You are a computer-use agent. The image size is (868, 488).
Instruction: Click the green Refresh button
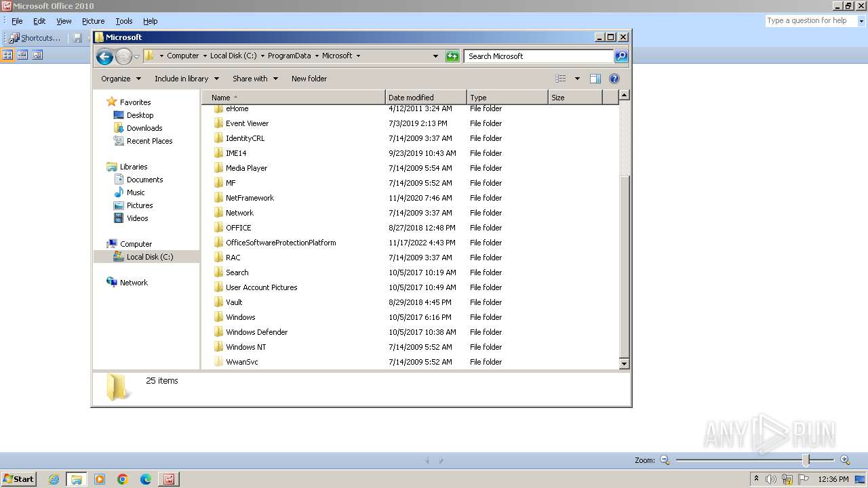pos(452,56)
